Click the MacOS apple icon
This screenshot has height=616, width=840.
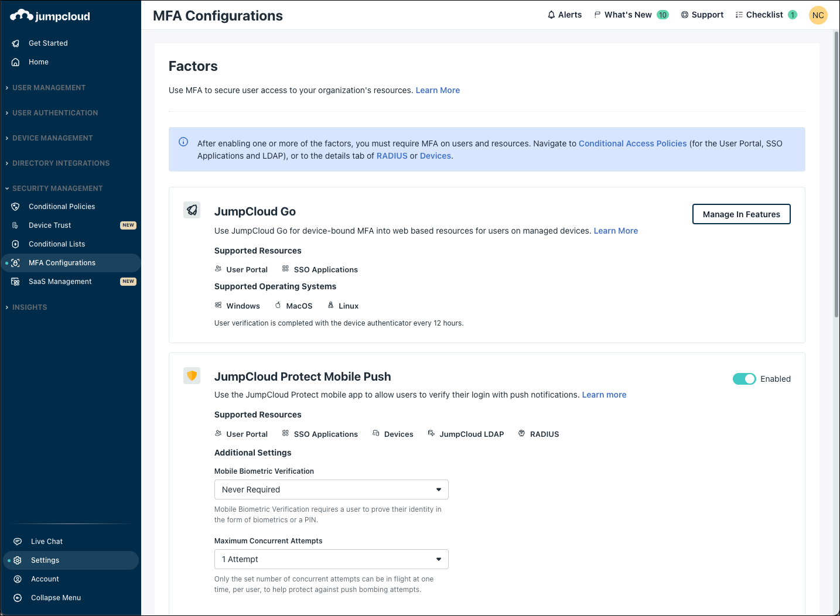coord(278,305)
